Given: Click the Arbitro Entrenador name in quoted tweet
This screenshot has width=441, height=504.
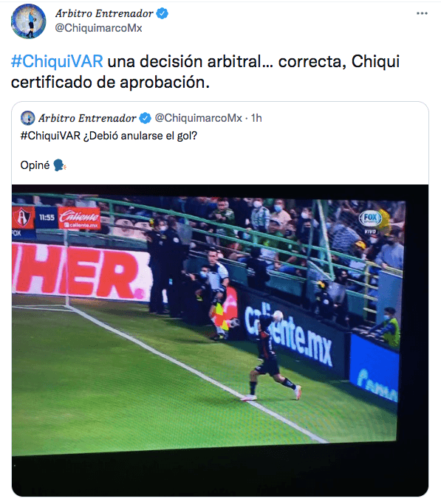Looking at the screenshot, I should click(x=87, y=118).
